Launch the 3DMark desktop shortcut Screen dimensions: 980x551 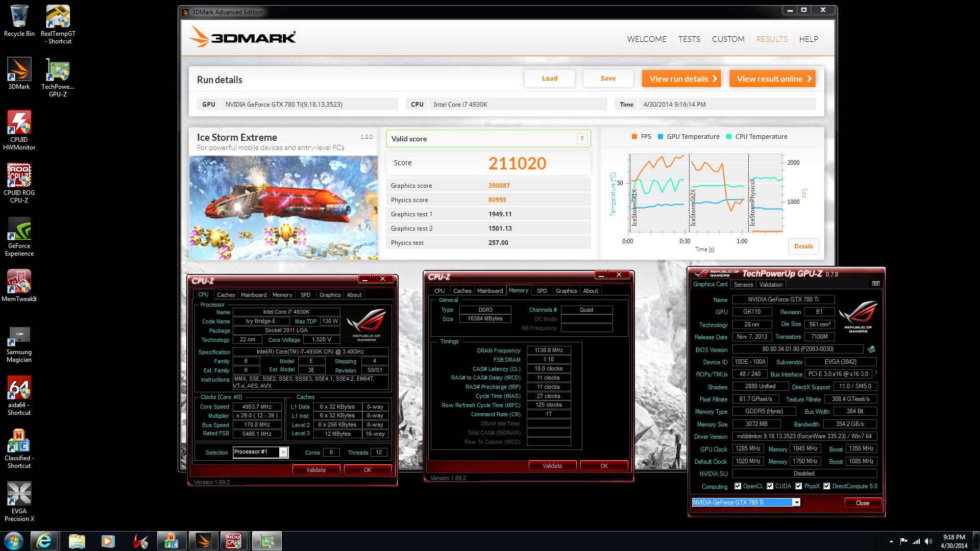[19, 73]
